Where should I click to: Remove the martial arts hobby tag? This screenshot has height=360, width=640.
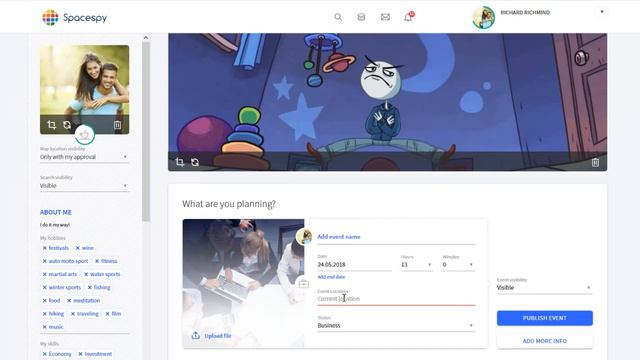pyautogui.click(x=44, y=274)
